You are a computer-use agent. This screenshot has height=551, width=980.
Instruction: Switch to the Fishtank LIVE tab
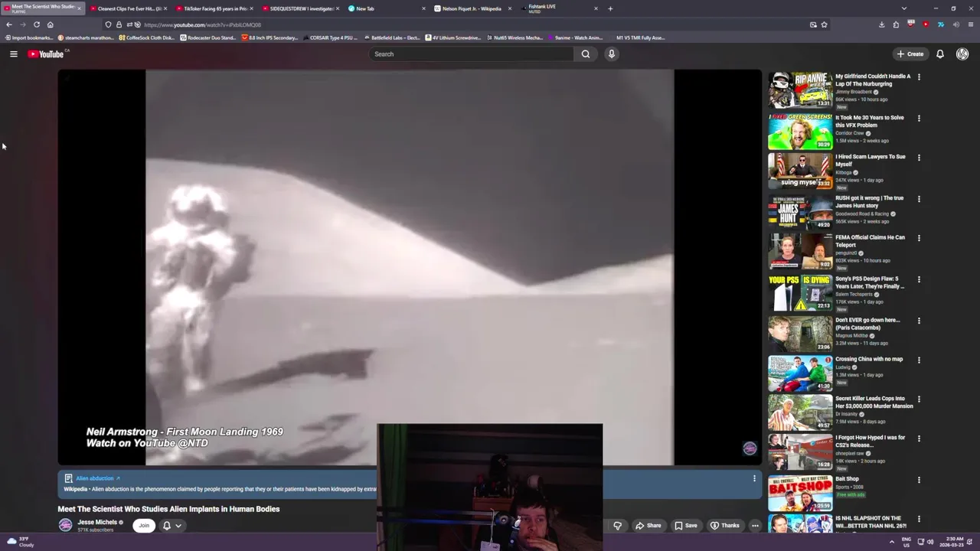[x=559, y=8]
